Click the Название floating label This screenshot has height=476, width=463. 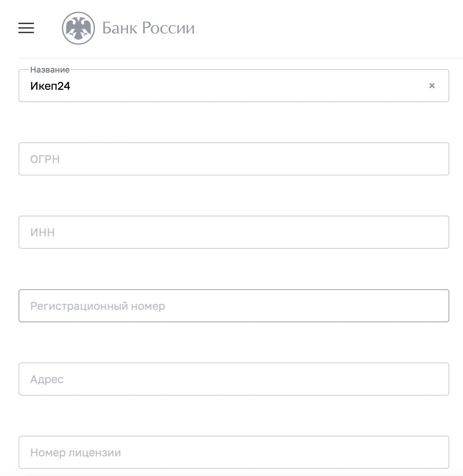click(x=50, y=70)
